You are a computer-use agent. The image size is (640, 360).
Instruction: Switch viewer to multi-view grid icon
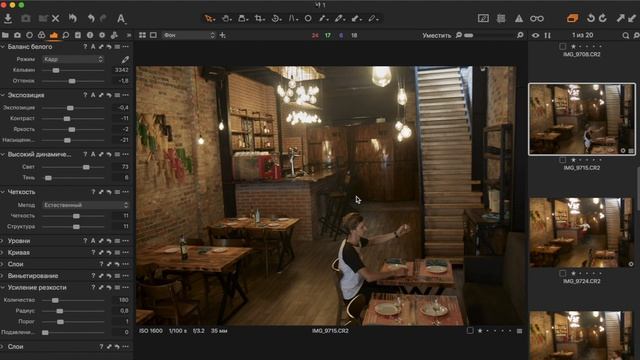tap(142, 36)
